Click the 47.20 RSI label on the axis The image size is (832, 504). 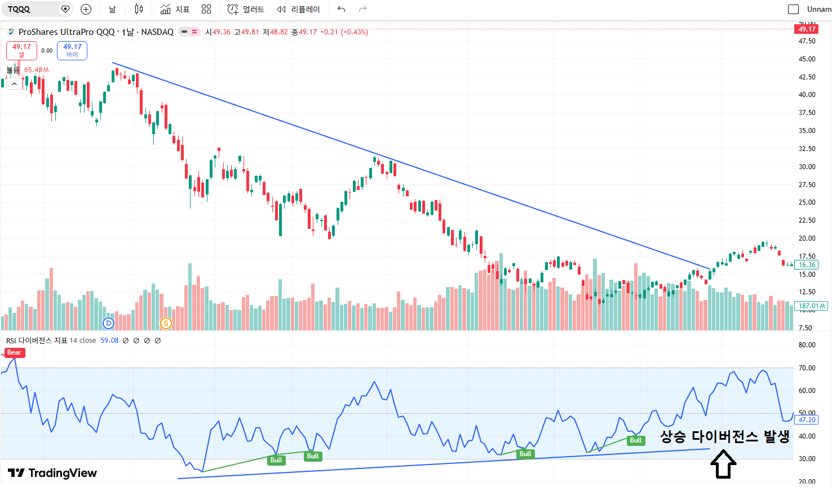[807, 420]
